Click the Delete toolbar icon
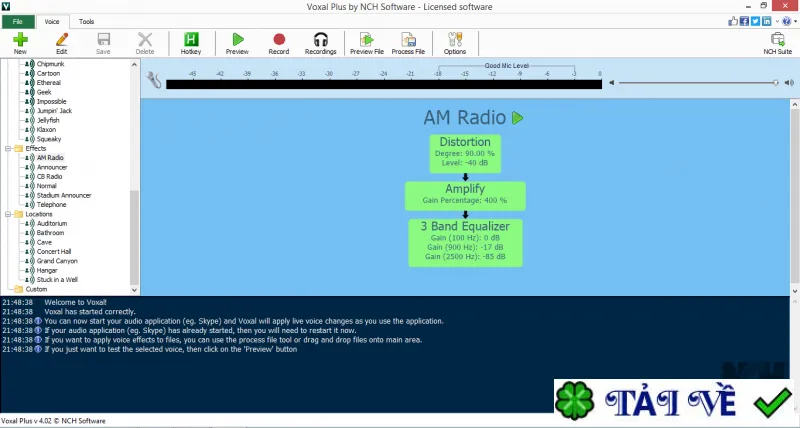Screen dimensions: 800x428 tap(145, 43)
